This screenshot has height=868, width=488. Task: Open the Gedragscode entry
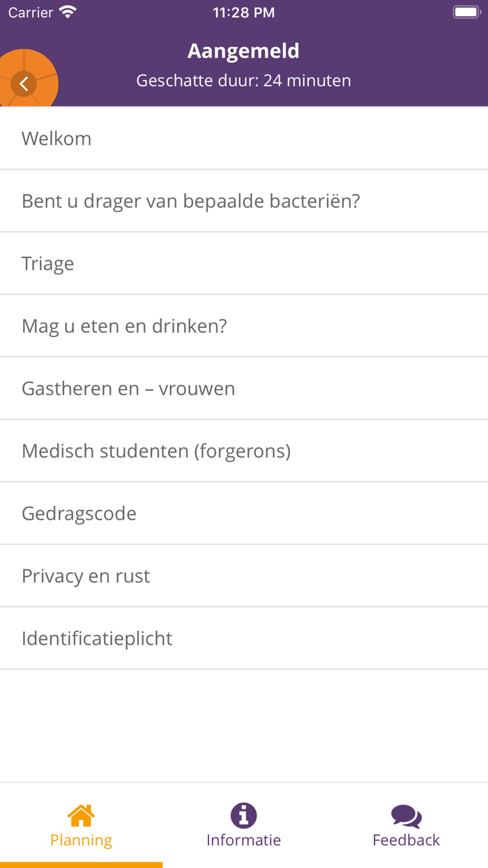(244, 513)
